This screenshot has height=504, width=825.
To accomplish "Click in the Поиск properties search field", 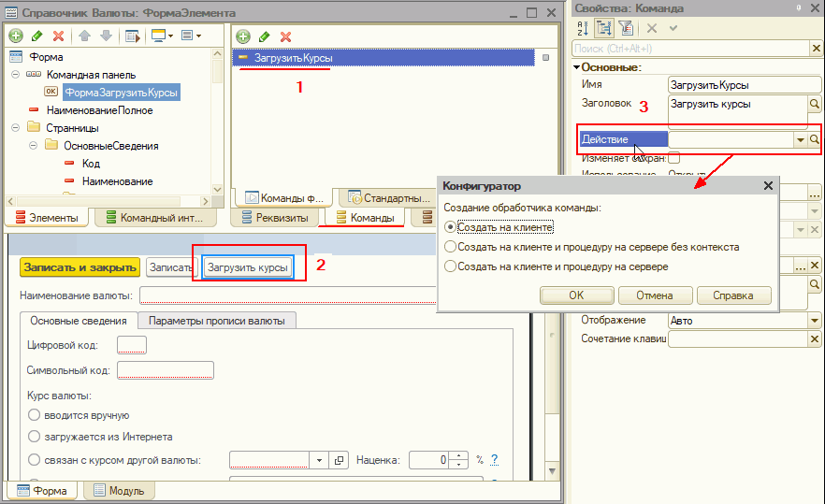I will (x=691, y=49).
